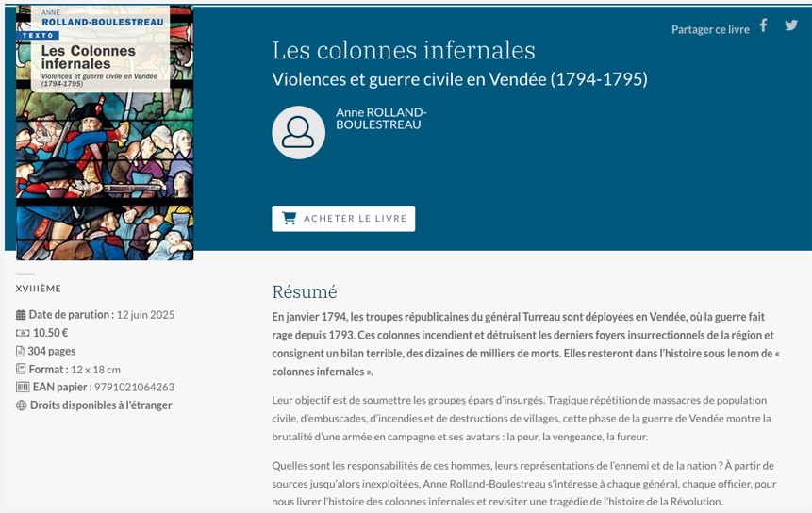Open the XVIIIème category

pyautogui.click(x=38, y=289)
